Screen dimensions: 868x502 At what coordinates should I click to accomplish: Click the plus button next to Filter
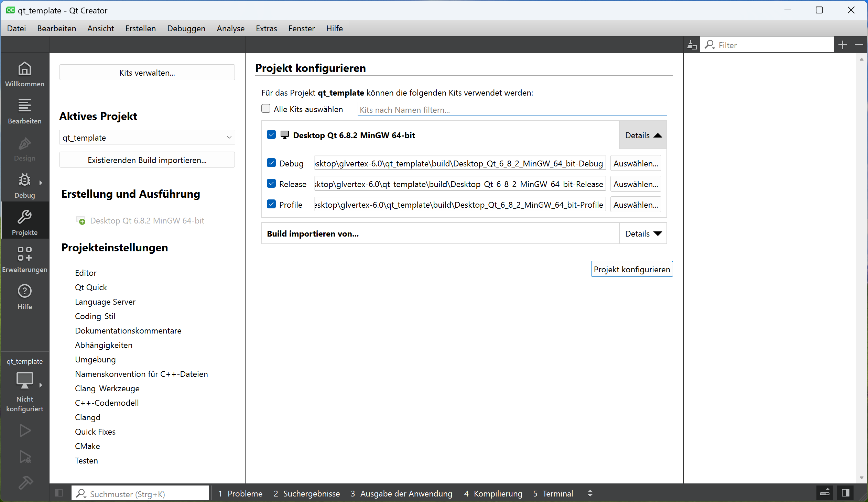[843, 45]
